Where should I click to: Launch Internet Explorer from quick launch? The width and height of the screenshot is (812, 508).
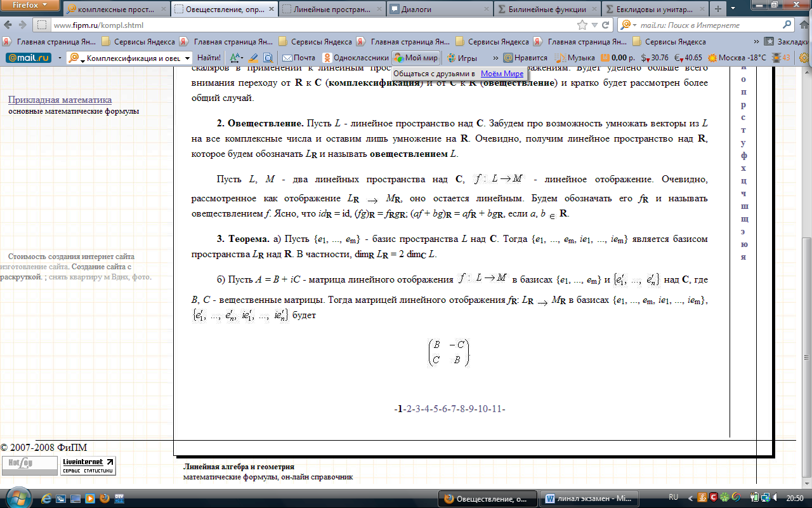pos(47,498)
